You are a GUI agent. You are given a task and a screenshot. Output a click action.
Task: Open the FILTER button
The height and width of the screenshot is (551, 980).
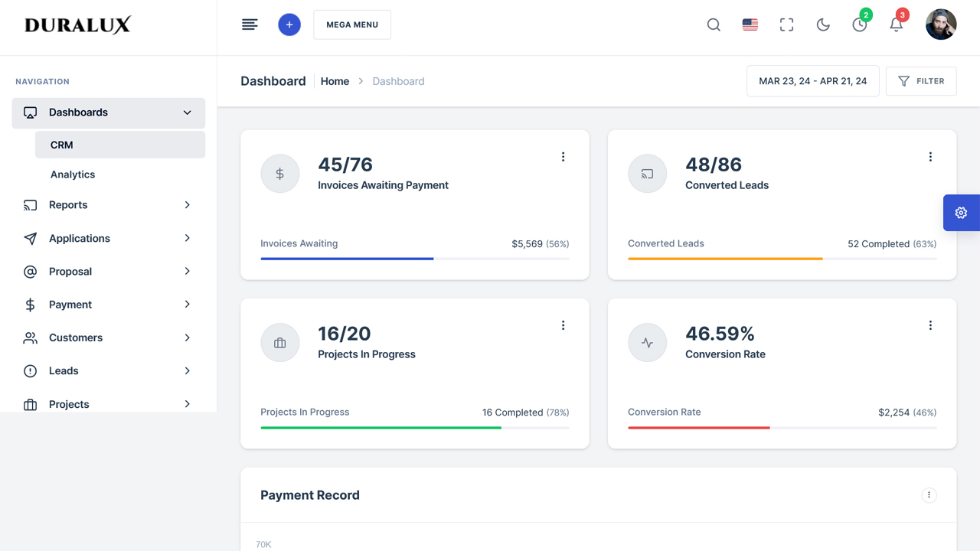point(921,80)
